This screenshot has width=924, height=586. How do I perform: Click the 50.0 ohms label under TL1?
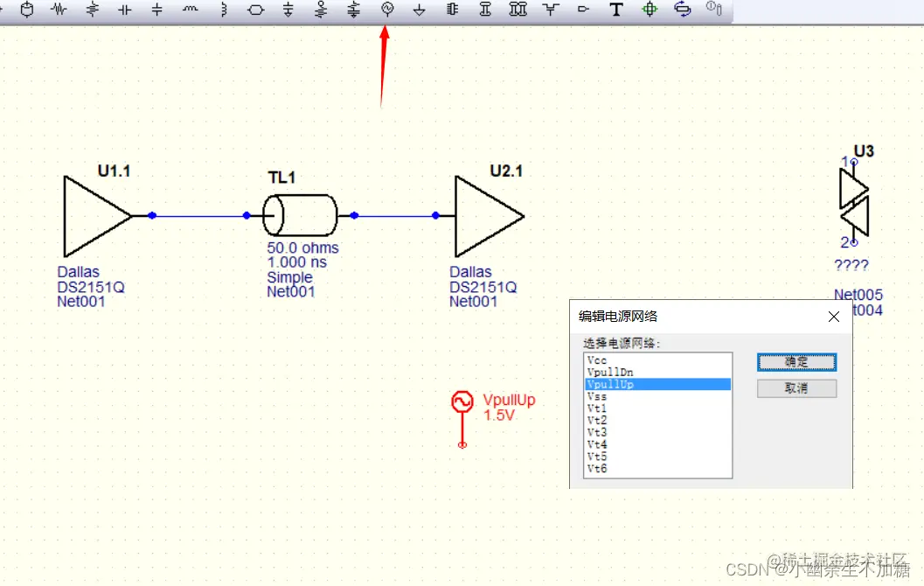tap(302, 248)
